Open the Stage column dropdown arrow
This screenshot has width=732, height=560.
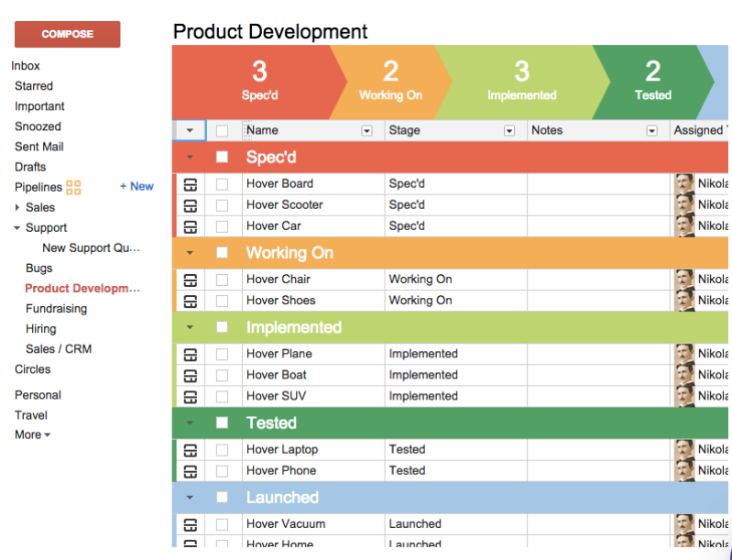click(509, 131)
